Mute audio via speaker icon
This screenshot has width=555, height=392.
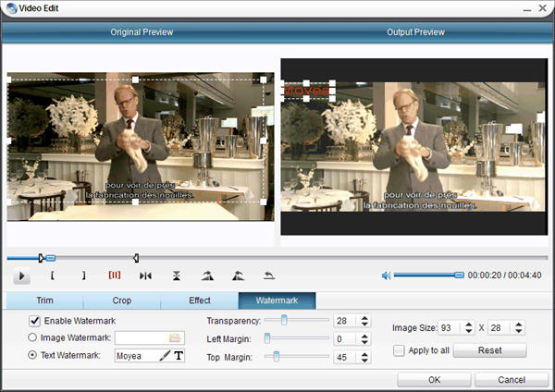[386, 276]
